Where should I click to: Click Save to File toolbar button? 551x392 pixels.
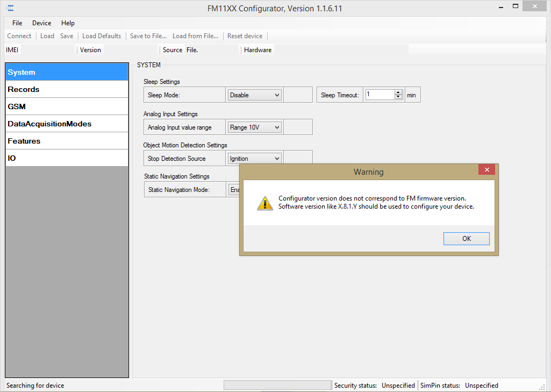(x=148, y=36)
